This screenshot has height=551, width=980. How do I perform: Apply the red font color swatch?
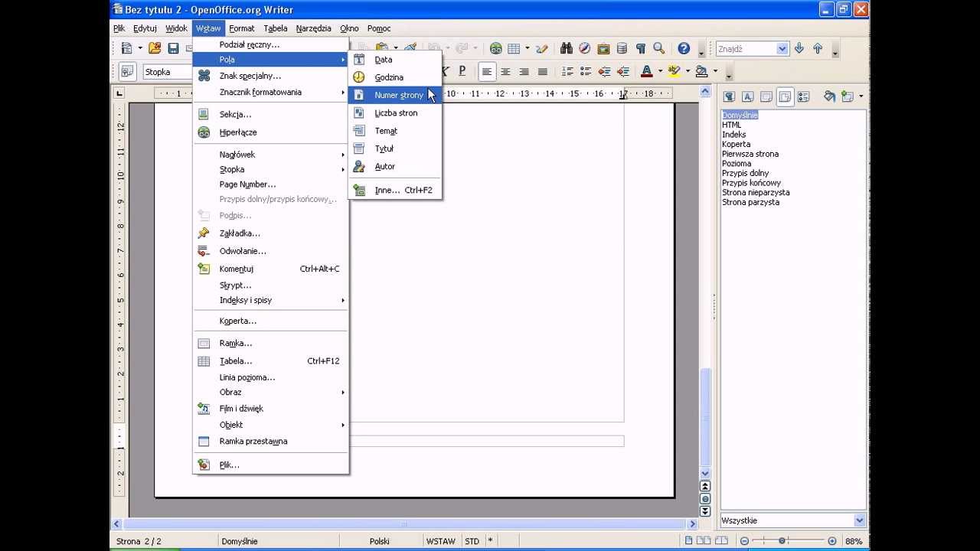click(646, 71)
